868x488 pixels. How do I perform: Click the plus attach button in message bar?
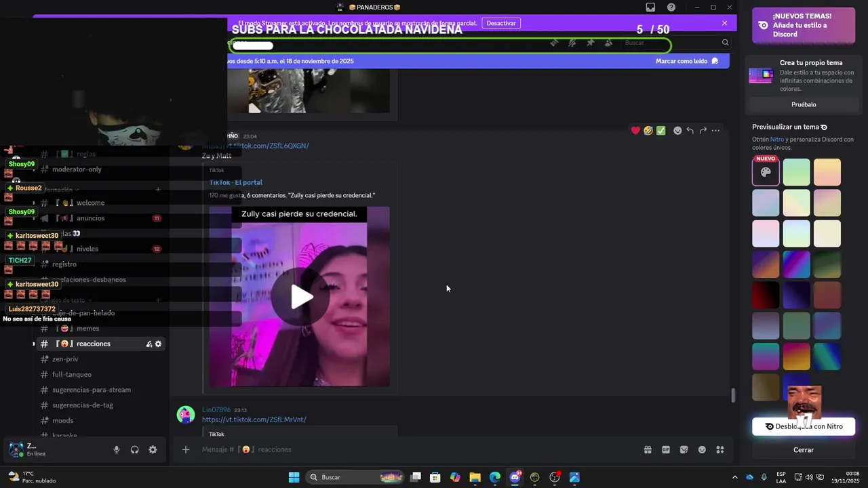click(x=185, y=449)
